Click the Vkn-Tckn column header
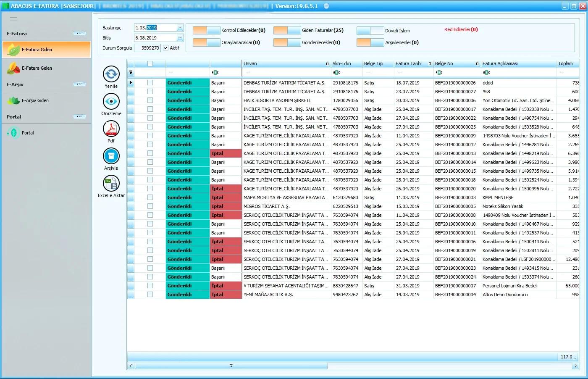This screenshot has height=379, width=588. pos(346,63)
